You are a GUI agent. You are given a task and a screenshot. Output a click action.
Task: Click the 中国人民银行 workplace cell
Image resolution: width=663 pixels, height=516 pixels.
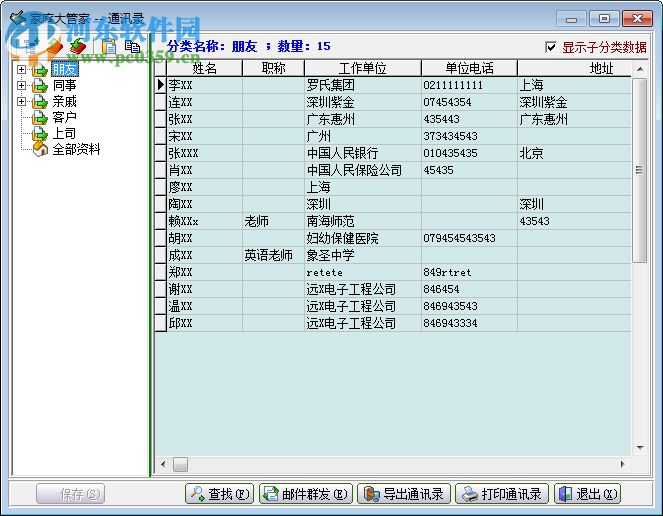[363, 153]
